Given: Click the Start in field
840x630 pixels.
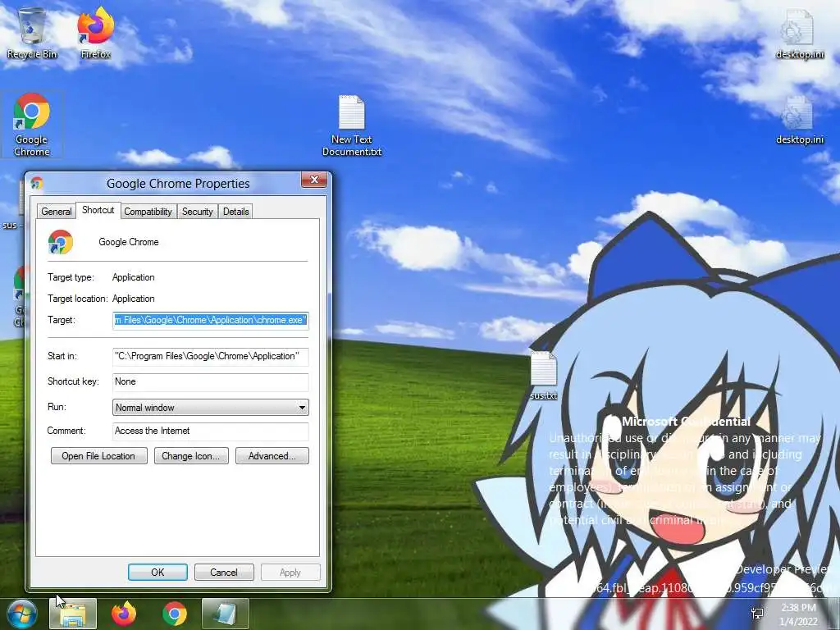Looking at the screenshot, I should click(x=211, y=356).
